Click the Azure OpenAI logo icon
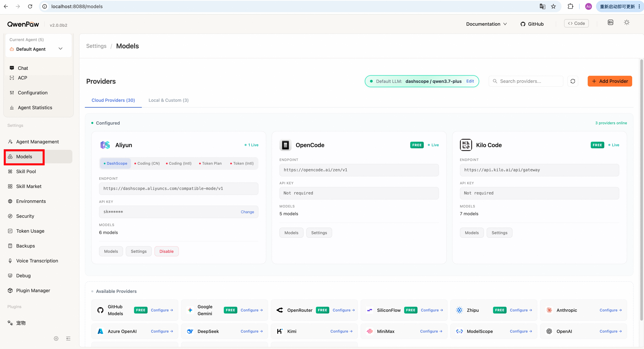 tap(100, 331)
